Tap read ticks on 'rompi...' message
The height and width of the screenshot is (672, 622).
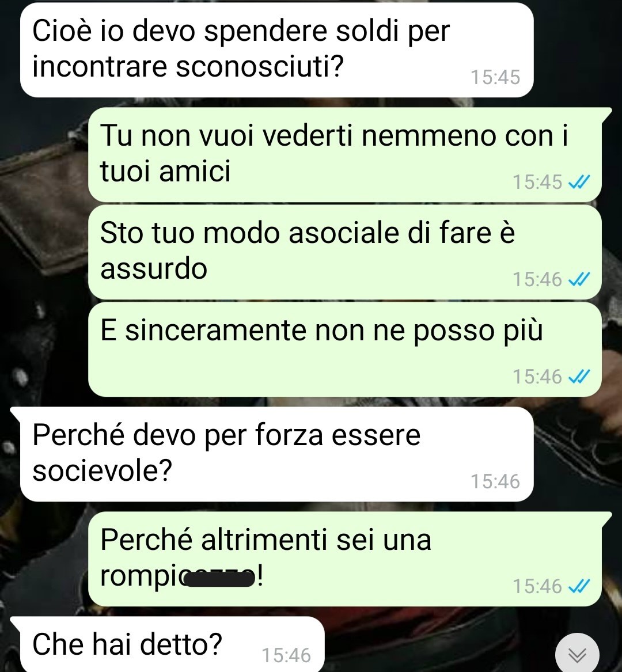pos(579,586)
